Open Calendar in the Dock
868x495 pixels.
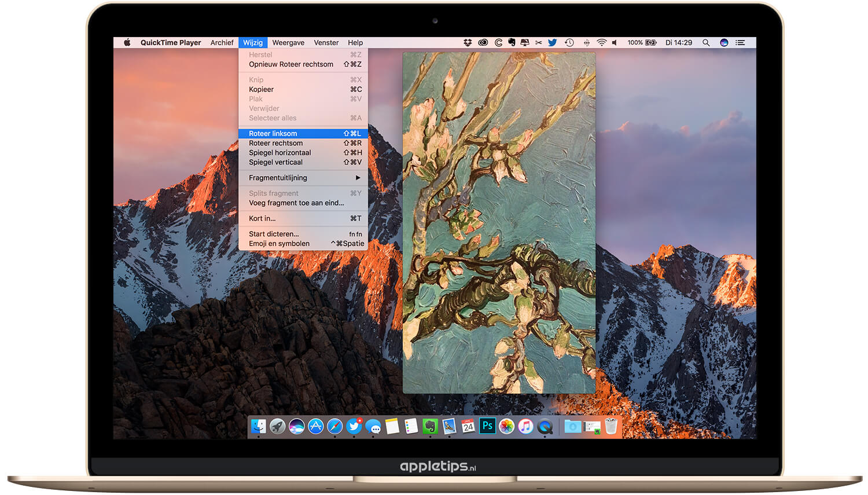(x=468, y=427)
